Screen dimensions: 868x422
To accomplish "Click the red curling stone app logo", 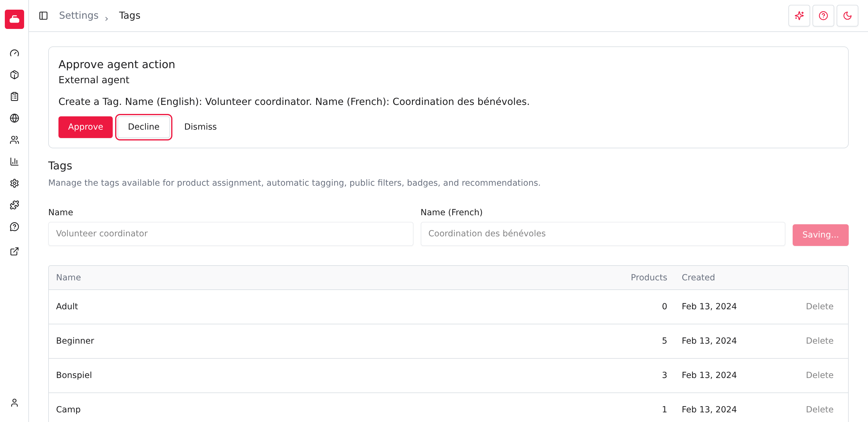I will coord(14,19).
